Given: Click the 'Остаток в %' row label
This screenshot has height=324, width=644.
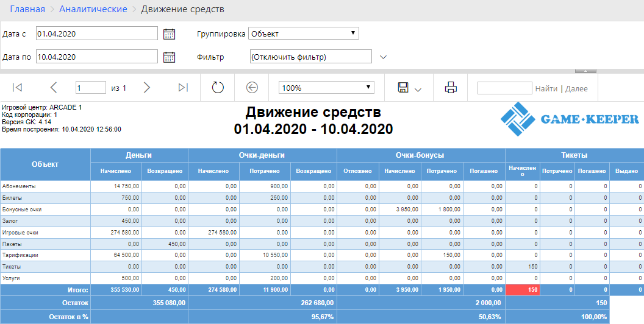Looking at the screenshot, I should (45, 317).
